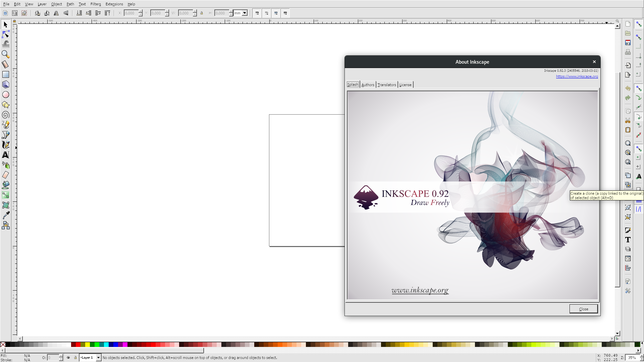Screen dimensions: 644x362
Task: Toggle visibility of Layer 1
Action: (x=68, y=358)
